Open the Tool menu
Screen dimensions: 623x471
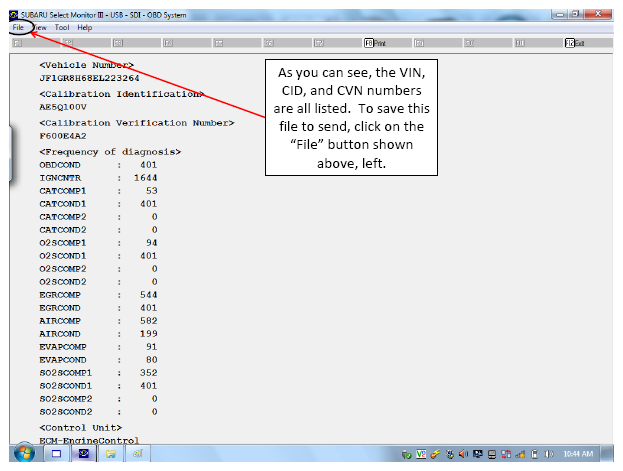coord(62,27)
